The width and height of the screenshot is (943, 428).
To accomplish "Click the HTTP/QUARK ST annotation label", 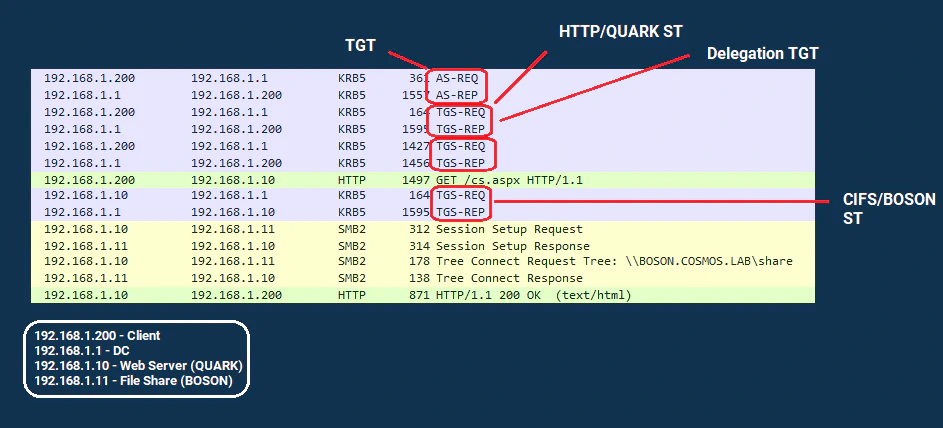I will click(x=620, y=32).
